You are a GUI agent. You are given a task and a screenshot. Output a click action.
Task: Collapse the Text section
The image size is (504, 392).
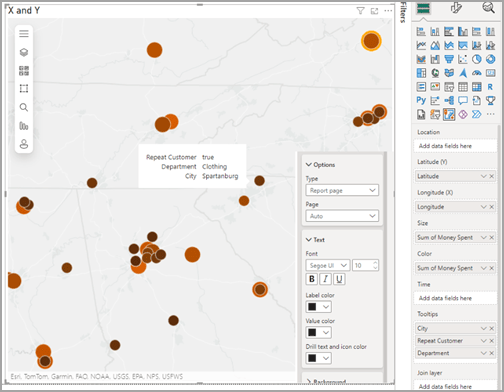pos(309,240)
